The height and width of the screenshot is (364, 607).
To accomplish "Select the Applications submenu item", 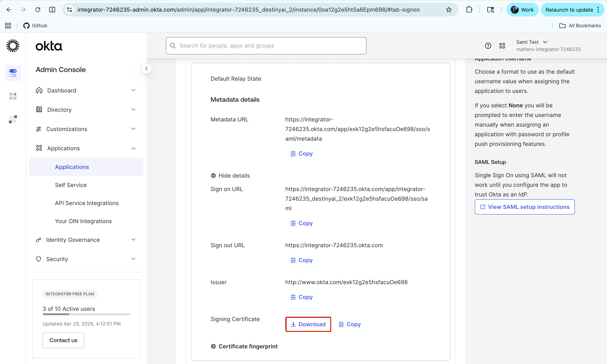I will 86,167.
